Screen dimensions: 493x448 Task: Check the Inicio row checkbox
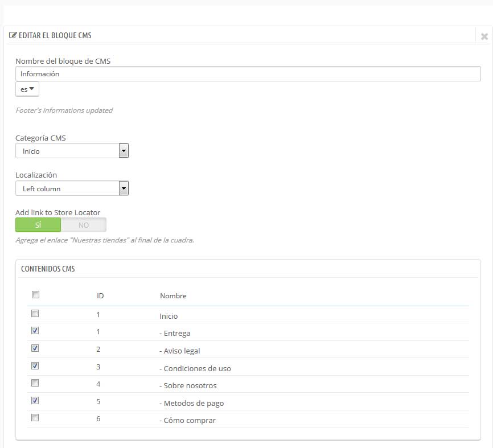coord(35,314)
